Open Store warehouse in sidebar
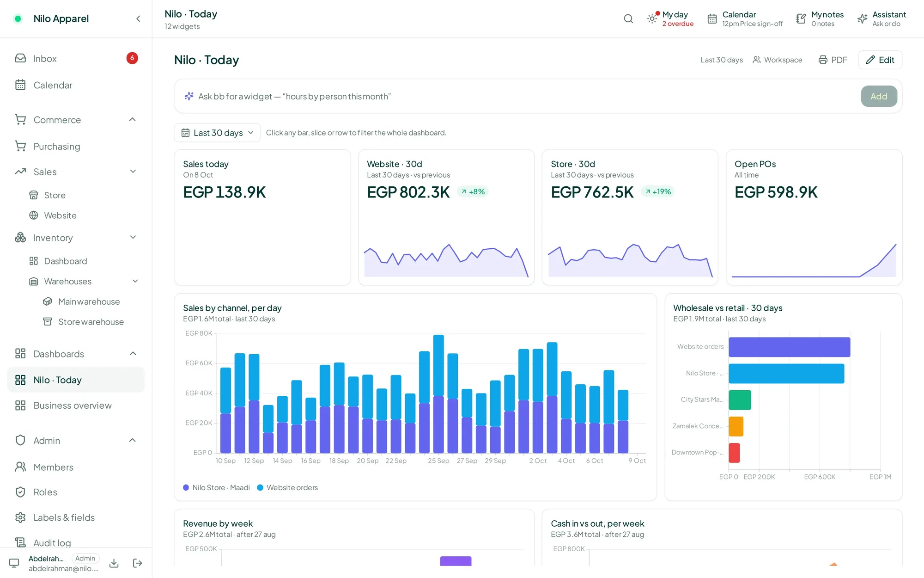924x578 pixels. coord(83,322)
